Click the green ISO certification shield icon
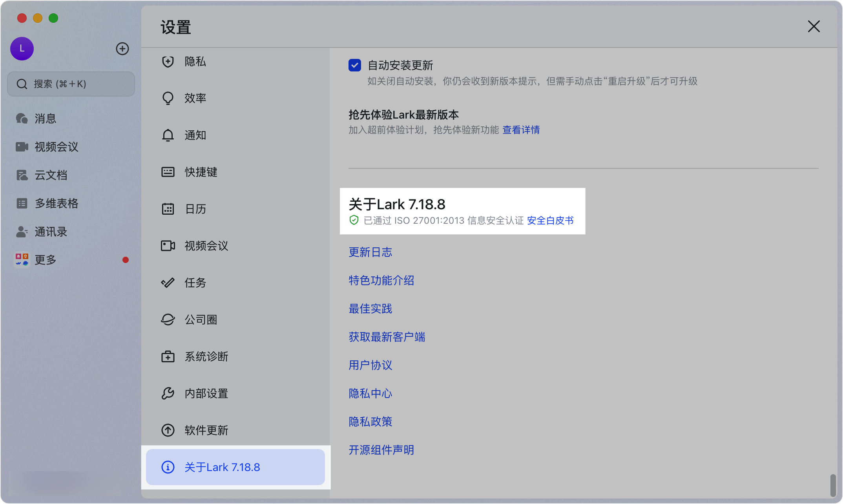843x504 pixels. [354, 220]
